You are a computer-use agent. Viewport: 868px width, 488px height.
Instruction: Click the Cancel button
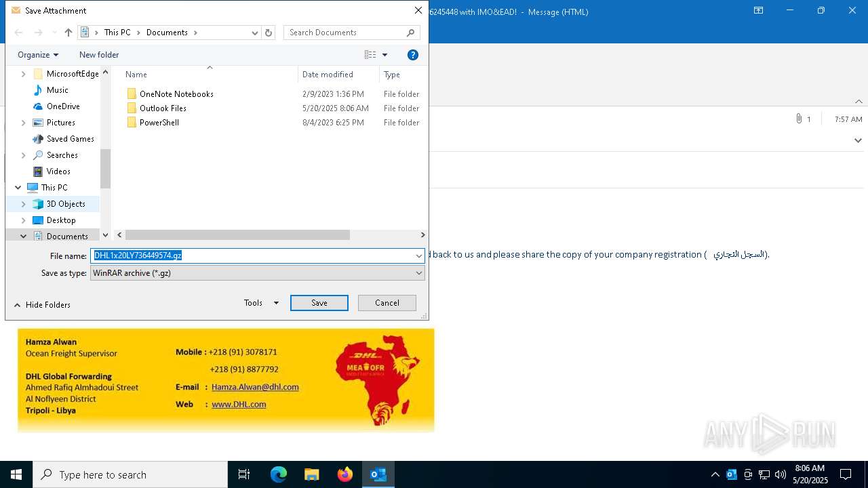point(387,303)
